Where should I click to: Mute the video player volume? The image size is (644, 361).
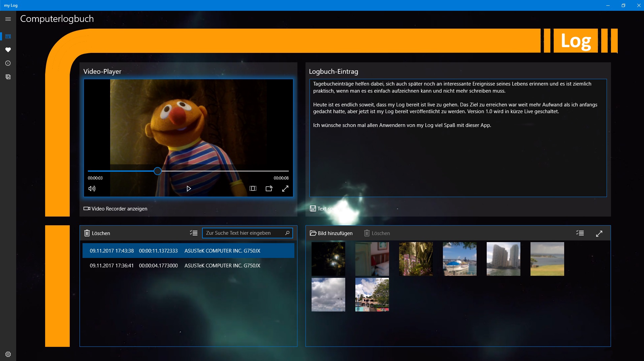(92, 189)
